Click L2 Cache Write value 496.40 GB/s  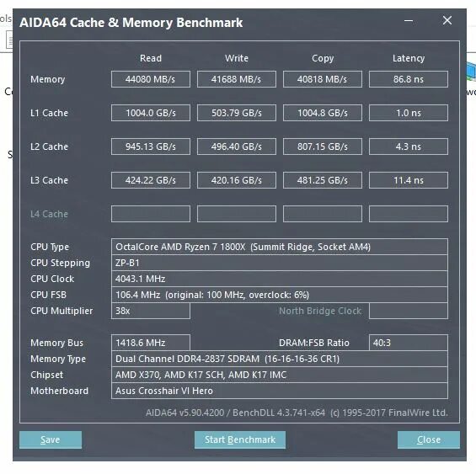coord(237,146)
